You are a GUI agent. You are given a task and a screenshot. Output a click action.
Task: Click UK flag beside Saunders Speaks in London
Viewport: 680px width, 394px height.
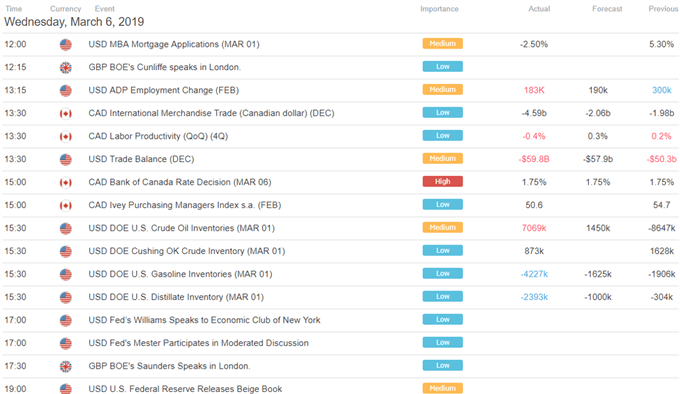[x=65, y=366]
